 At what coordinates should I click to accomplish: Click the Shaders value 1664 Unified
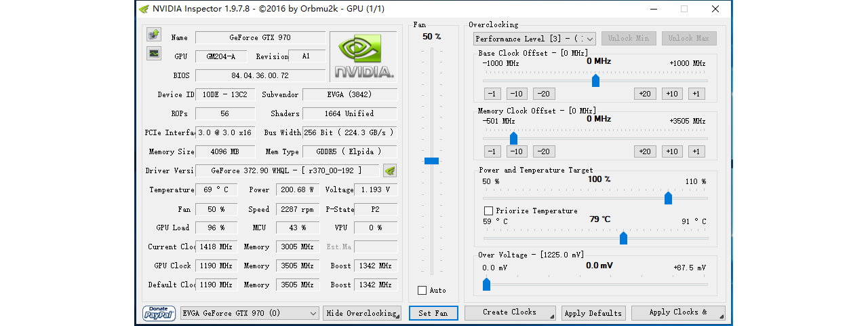[350, 113]
